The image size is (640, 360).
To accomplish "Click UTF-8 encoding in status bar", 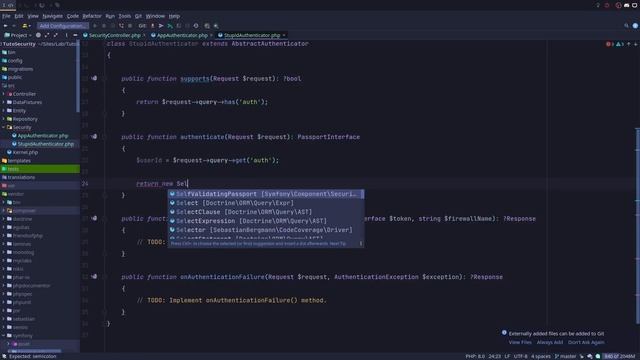I will pos(520,356).
